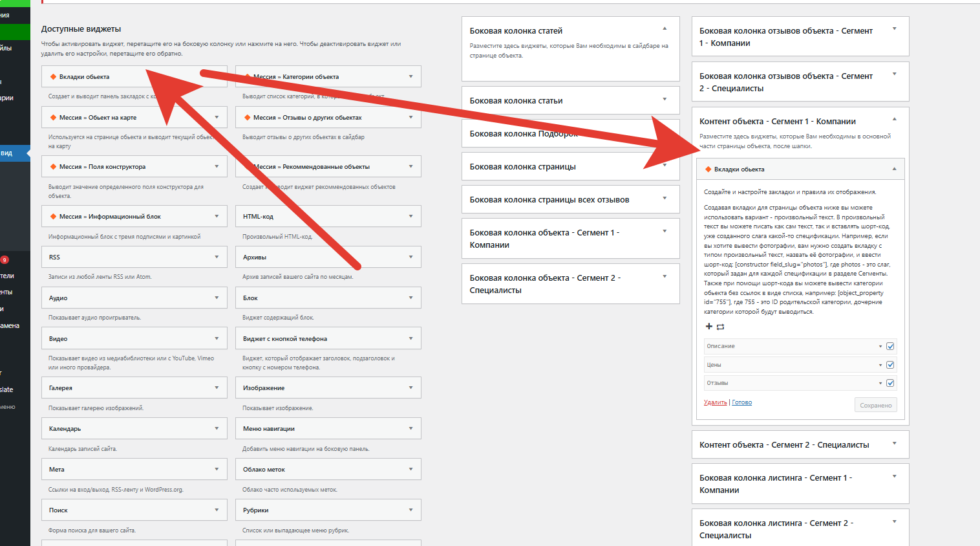Click the red notification badge in the admin sidebar

pos(5,260)
